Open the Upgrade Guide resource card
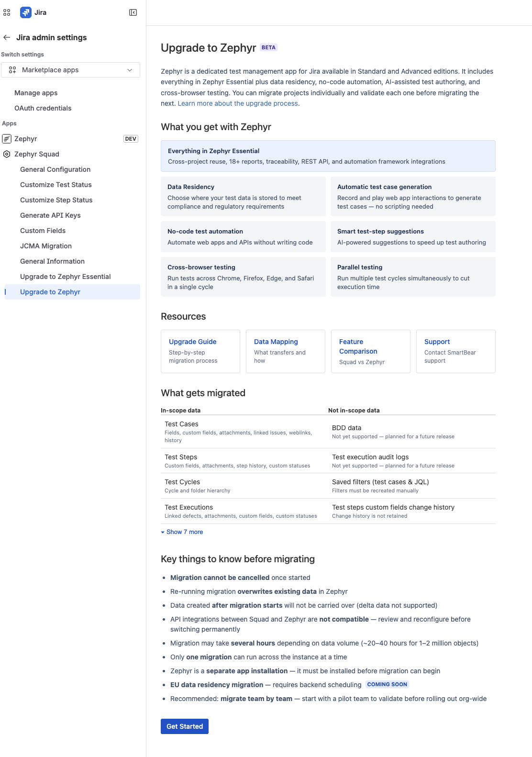The width and height of the screenshot is (532, 757). 200,351
